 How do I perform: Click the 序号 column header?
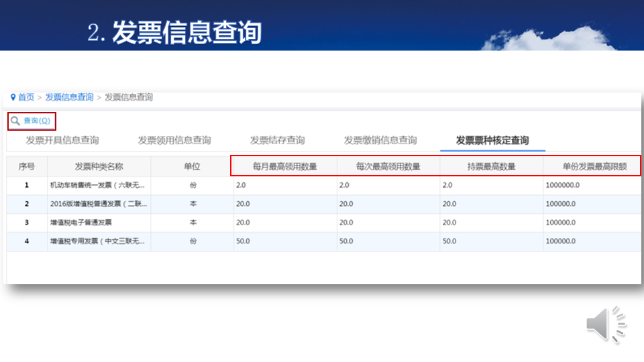click(x=27, y=167)
